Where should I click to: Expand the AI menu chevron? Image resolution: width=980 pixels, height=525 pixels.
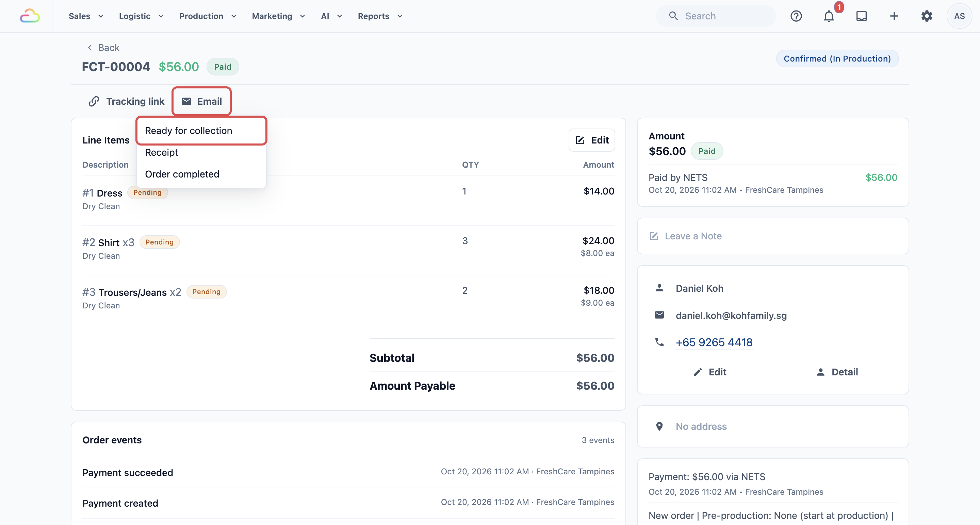click(x=339, y=16)
